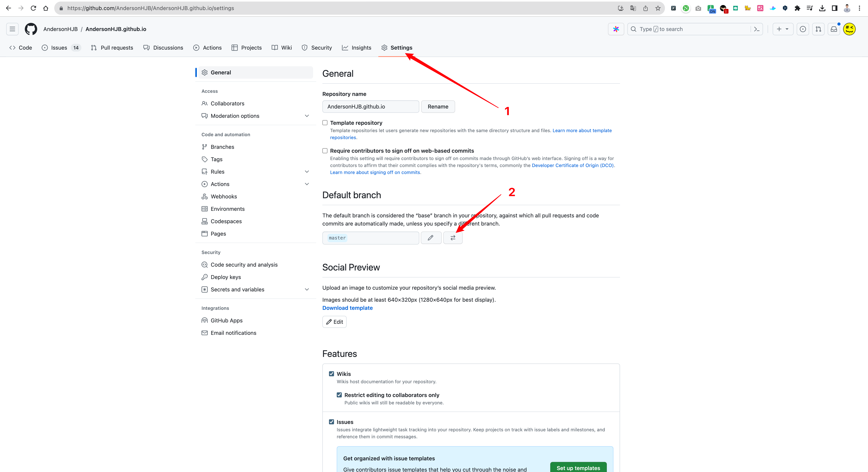This screenshot has height=472, width=868.
Task: Disable the Issues feature checkbox
Action: pos(332,422)
